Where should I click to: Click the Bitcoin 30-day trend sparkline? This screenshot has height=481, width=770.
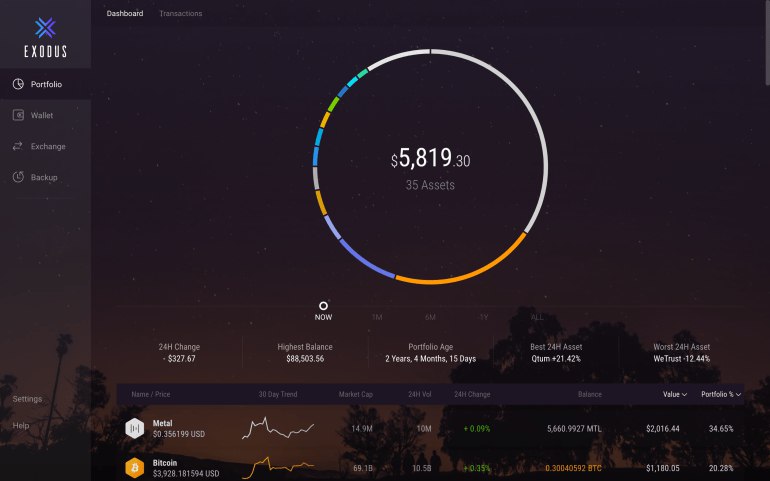pos(278,467)
